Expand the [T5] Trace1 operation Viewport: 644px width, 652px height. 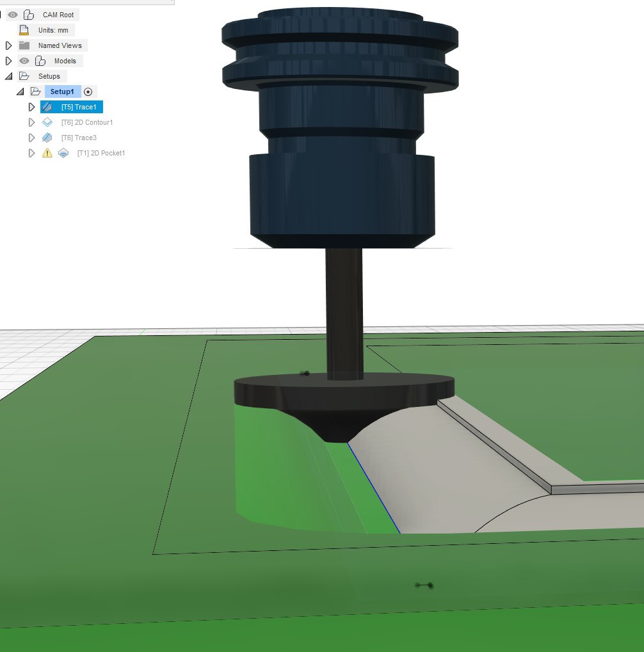[31, 107]
